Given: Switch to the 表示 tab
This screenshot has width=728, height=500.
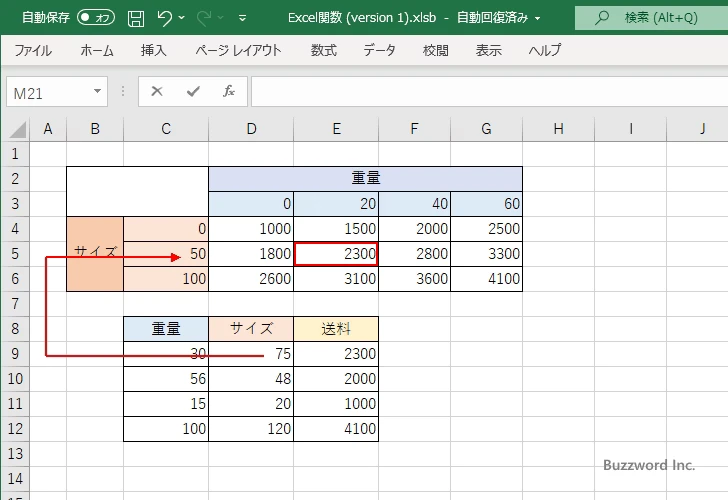Looking at the screenshot, I should [x=488, y=50].
